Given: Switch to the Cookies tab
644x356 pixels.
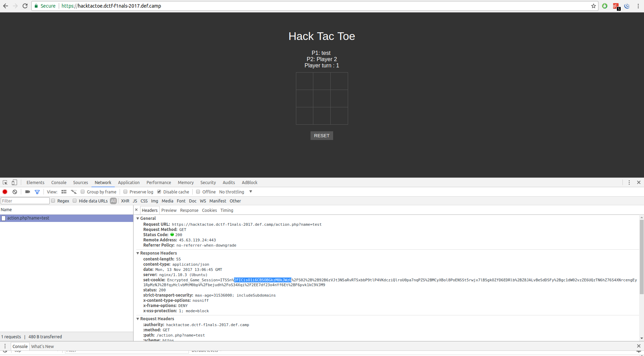Looking at the screenshot, I should click(x=209, y=210).
